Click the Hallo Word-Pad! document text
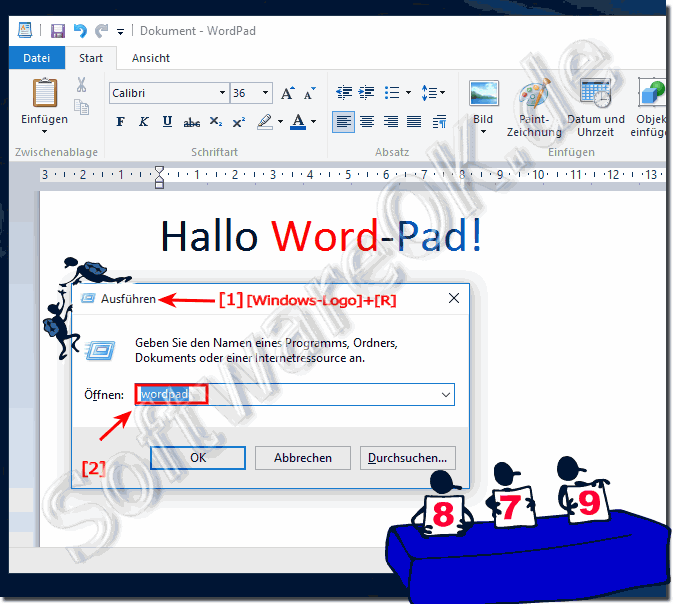This screenshot has width=673, height=604. click(321, 236)
